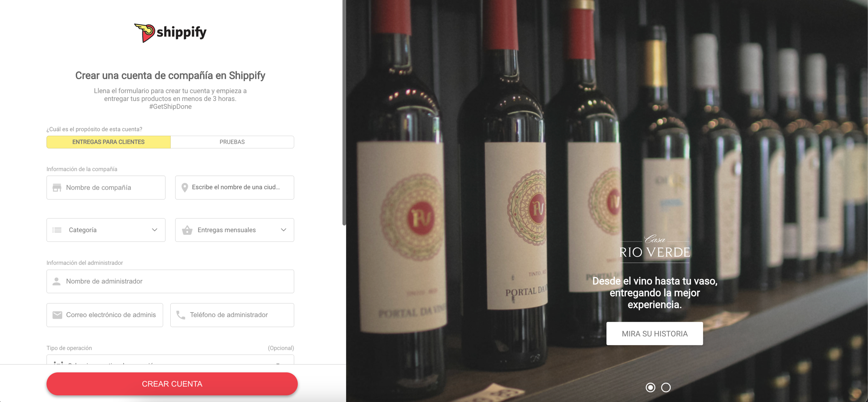868x402 pixels.
Task: Click the store icon in company name field
Action: coord(57,187)
